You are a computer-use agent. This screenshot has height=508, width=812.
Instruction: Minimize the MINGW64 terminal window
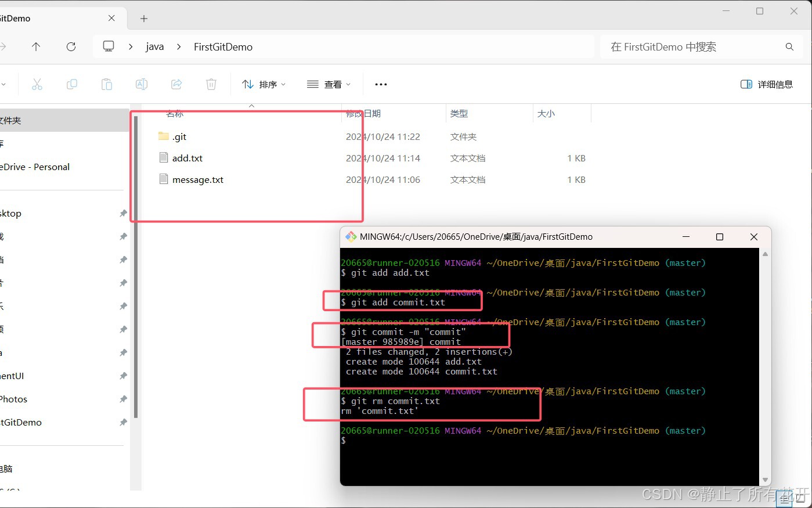pyautogui.click(x=686, y=237)
